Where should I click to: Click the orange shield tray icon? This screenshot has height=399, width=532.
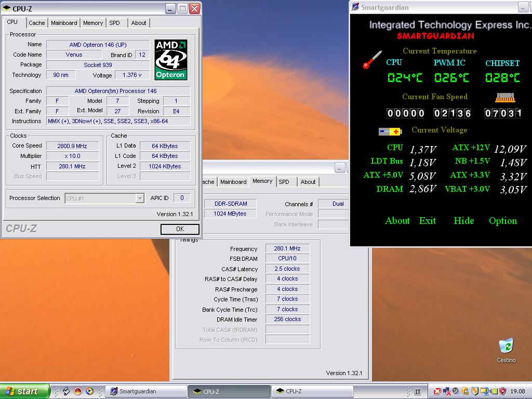pos(475,392)
